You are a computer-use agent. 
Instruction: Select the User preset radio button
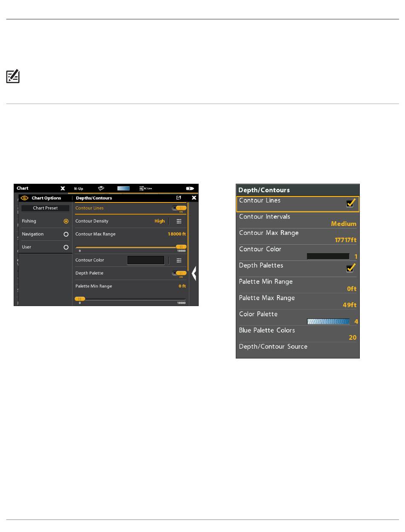[x=66, y=247]
